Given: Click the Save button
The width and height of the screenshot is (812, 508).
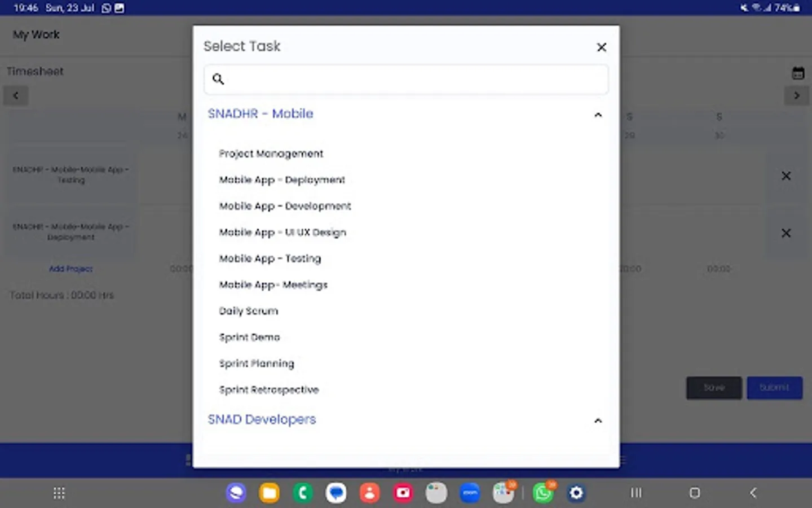Looking at the screenshot, I should (x=713, y=388).
